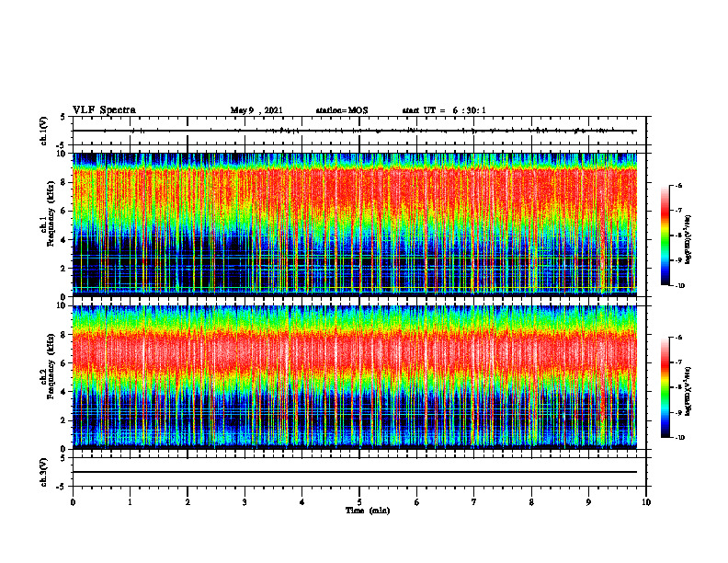Click the ch.3 flat voltage trace panel
Image resolution: width=728 pixels, height=563 pixels.
(x=359, y=472)
